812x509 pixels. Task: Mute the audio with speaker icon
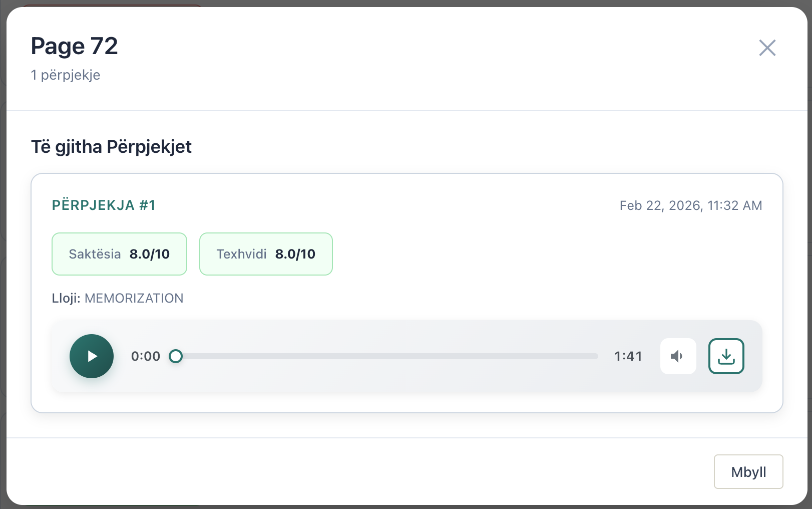tap(678, 356)
